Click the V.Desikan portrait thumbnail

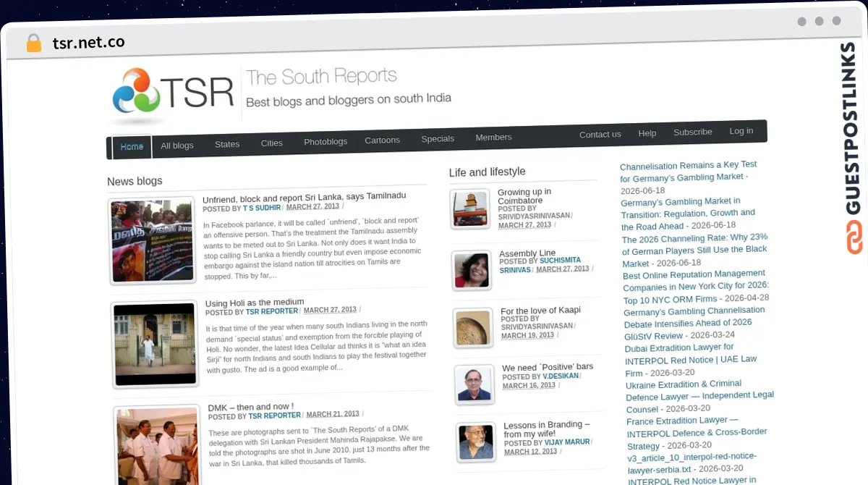(x=475, y=384)
